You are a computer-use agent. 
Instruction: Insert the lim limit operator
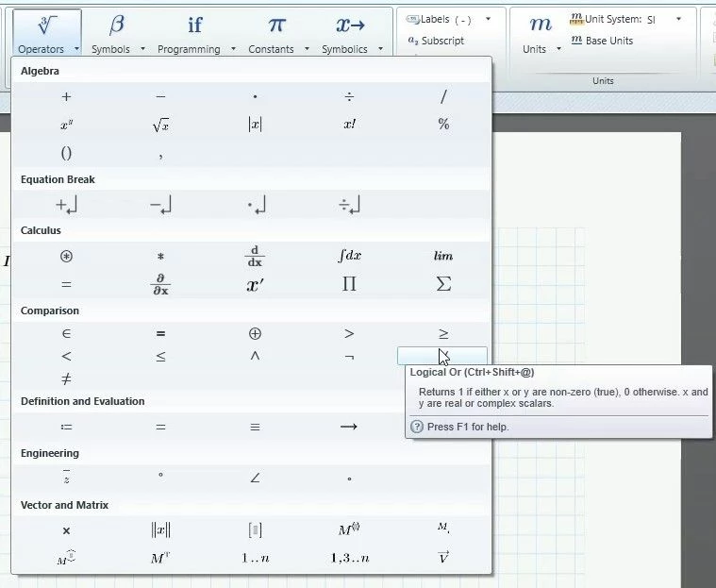click(x=443, y=257)
